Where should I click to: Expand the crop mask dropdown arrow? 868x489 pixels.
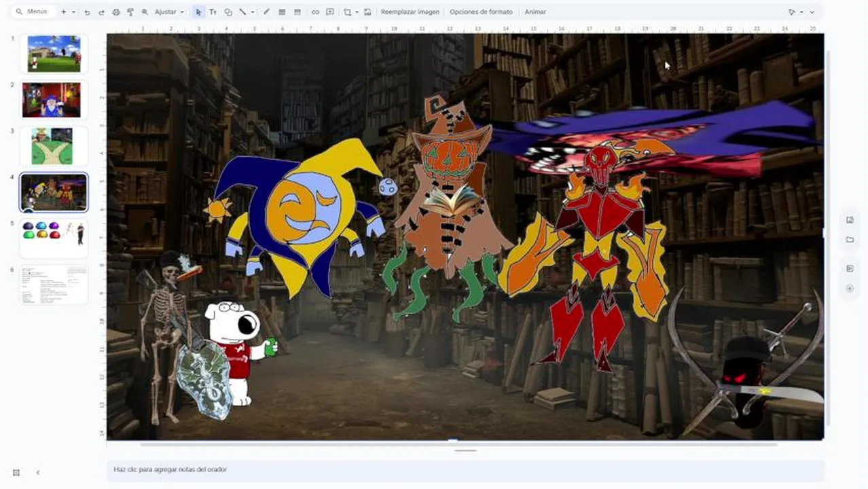click(x=357, y=12)
